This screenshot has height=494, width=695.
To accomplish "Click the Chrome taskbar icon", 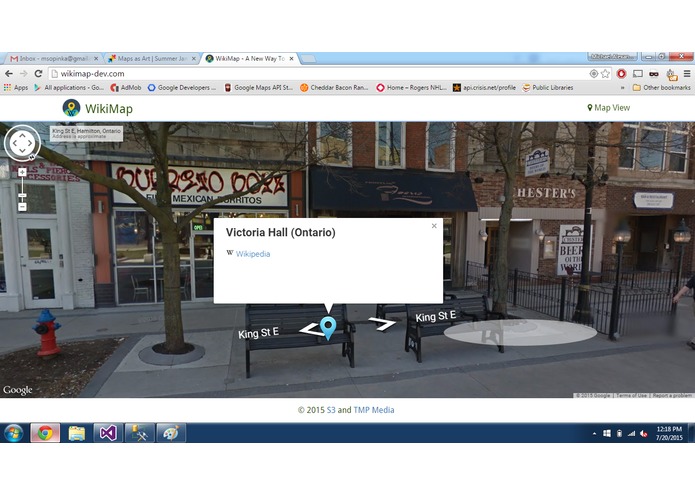I will coord(45,433).
